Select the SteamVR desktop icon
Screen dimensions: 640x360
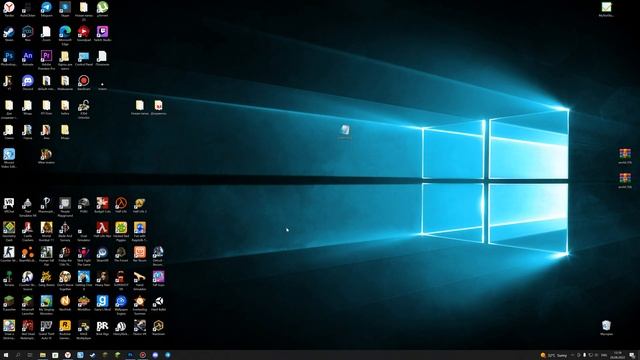click(x=102, y=252)
